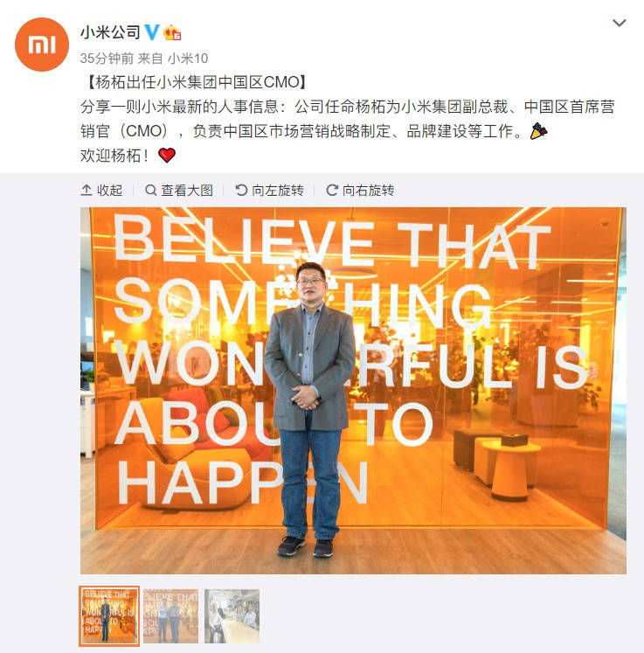Click the rotate-left arrow icon
This screenshot has width=644, height=653.
(x=241, y=191)
